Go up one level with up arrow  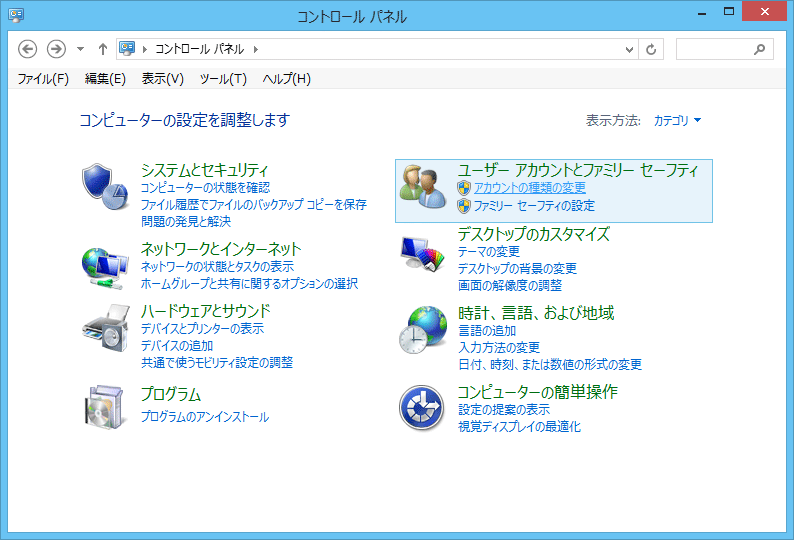click(103, 49)
